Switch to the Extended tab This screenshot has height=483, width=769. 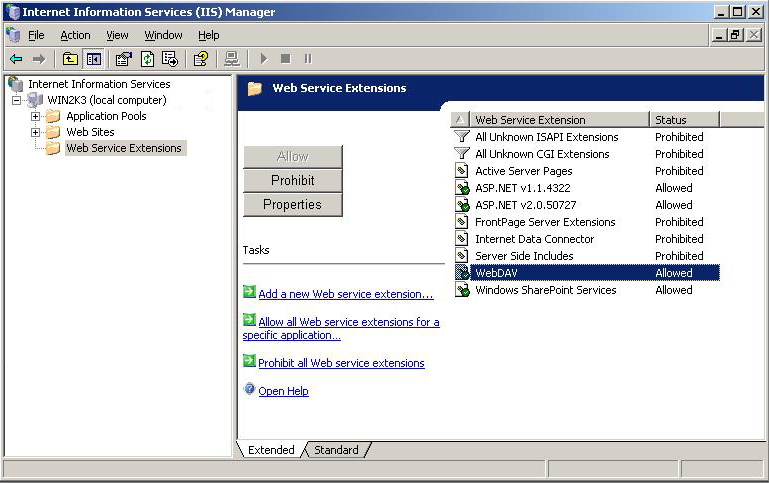click(x=271, y=450)
